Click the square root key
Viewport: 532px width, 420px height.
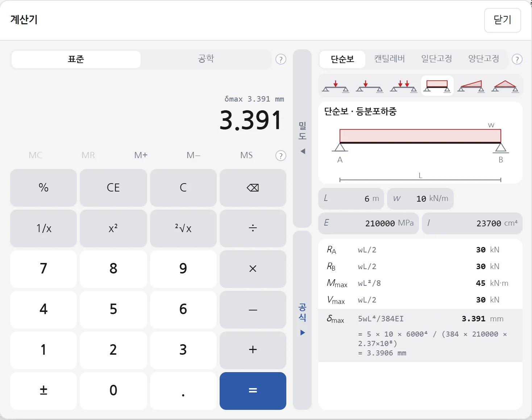183,228
